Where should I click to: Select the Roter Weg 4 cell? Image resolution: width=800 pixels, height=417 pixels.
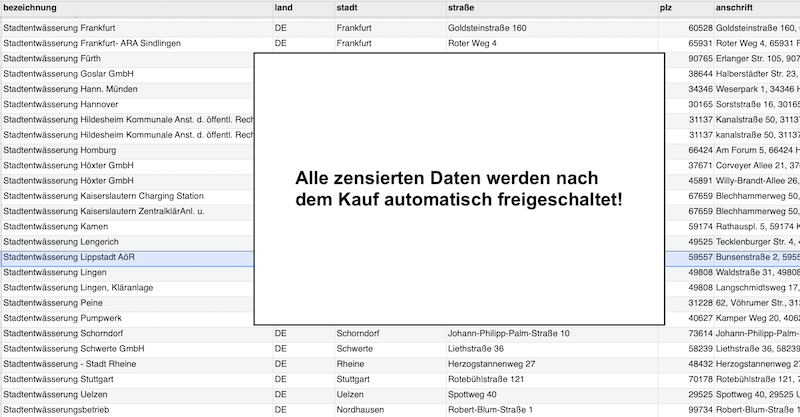tap(473, 43)
